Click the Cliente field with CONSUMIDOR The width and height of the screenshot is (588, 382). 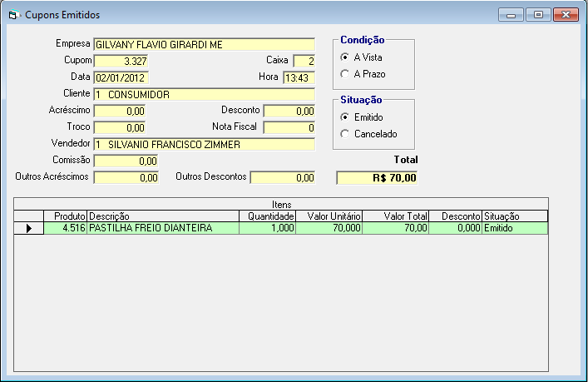coord(204,94)
